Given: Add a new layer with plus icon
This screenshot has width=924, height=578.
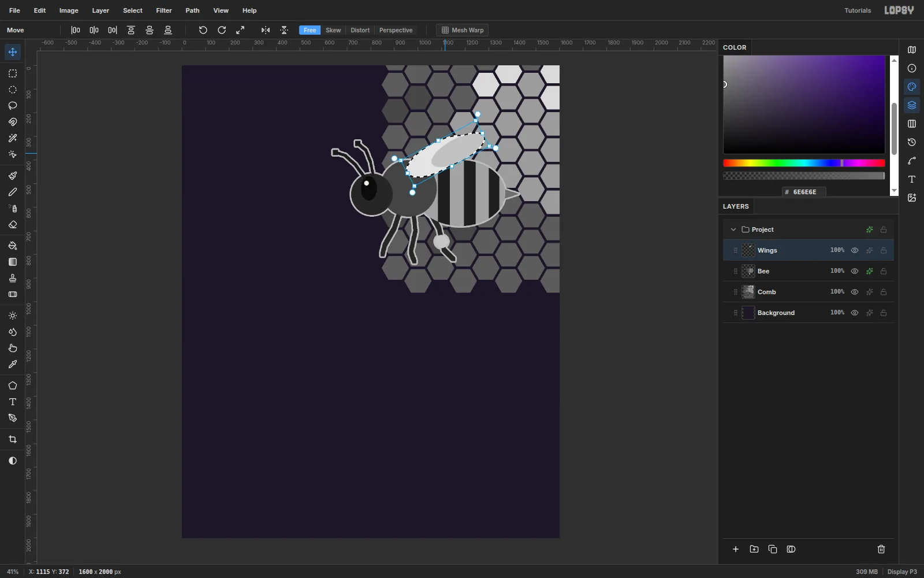Looking at the screenshot, I should (x=736, y=549).
